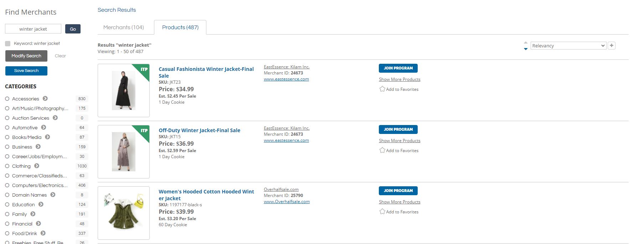
Task: Switch to the Merchants (104) tab
Action: (x=124, y=27)
